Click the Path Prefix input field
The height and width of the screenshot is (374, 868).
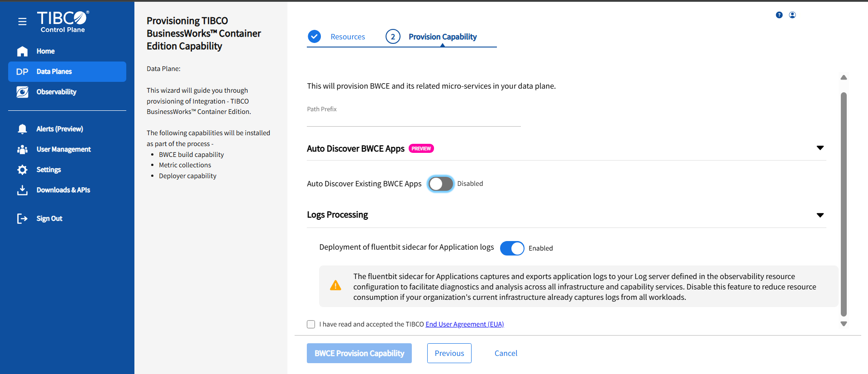414,119
